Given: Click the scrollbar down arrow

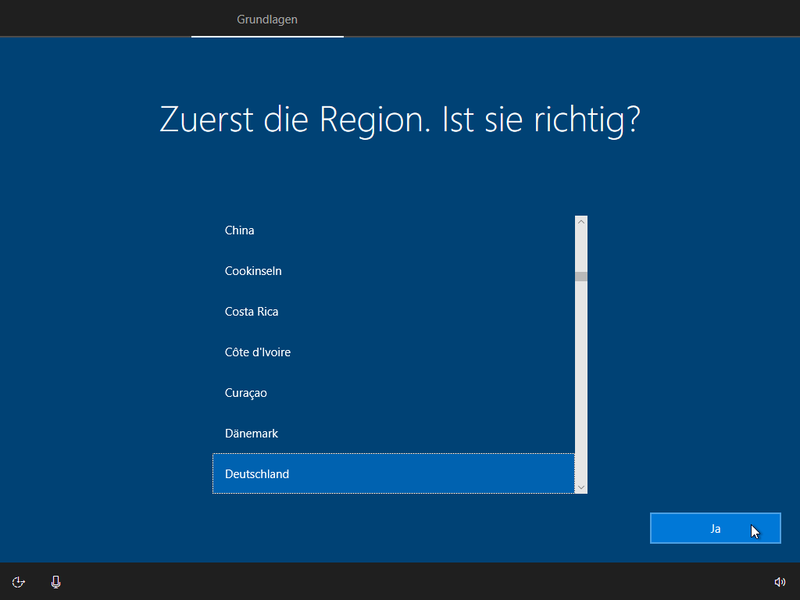Looking at the screenshot, I should (x=580, y=487).
